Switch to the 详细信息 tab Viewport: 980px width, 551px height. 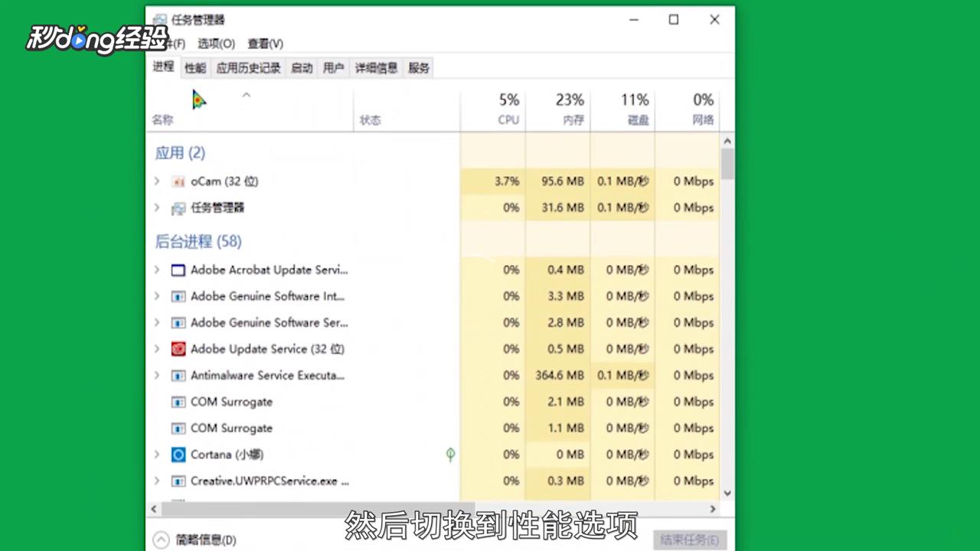tap(376, 68)
